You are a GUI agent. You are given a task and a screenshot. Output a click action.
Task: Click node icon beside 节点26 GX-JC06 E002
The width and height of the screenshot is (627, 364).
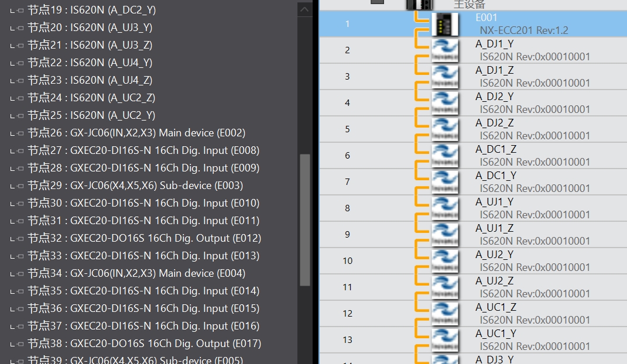tap(20, 134)
